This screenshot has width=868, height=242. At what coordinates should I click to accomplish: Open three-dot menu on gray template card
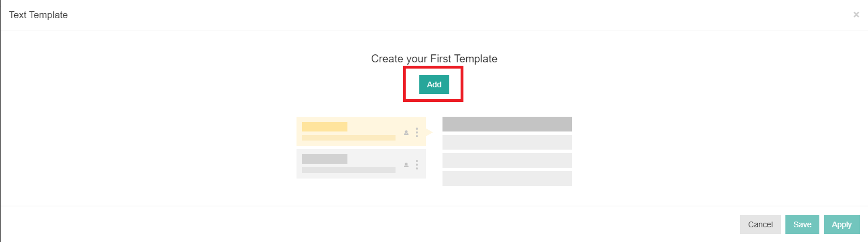click(417, 164)
